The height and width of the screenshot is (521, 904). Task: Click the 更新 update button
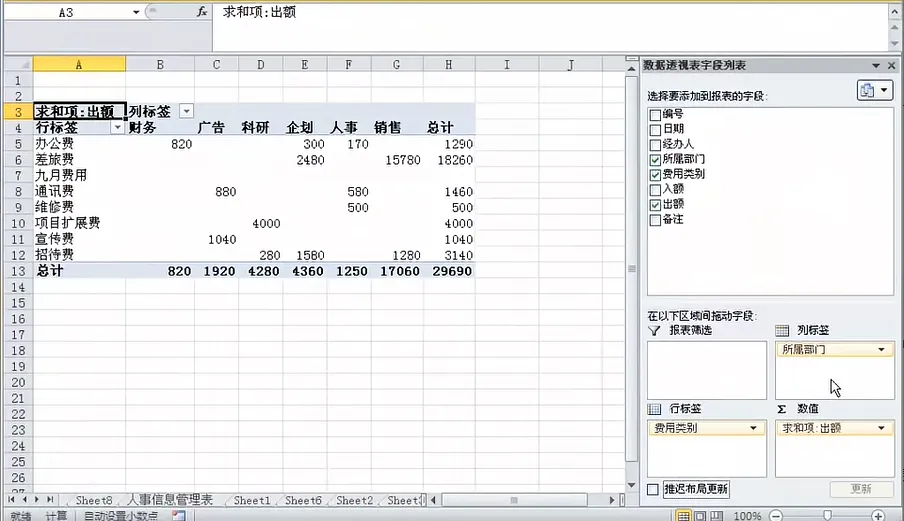coord(861,489)
